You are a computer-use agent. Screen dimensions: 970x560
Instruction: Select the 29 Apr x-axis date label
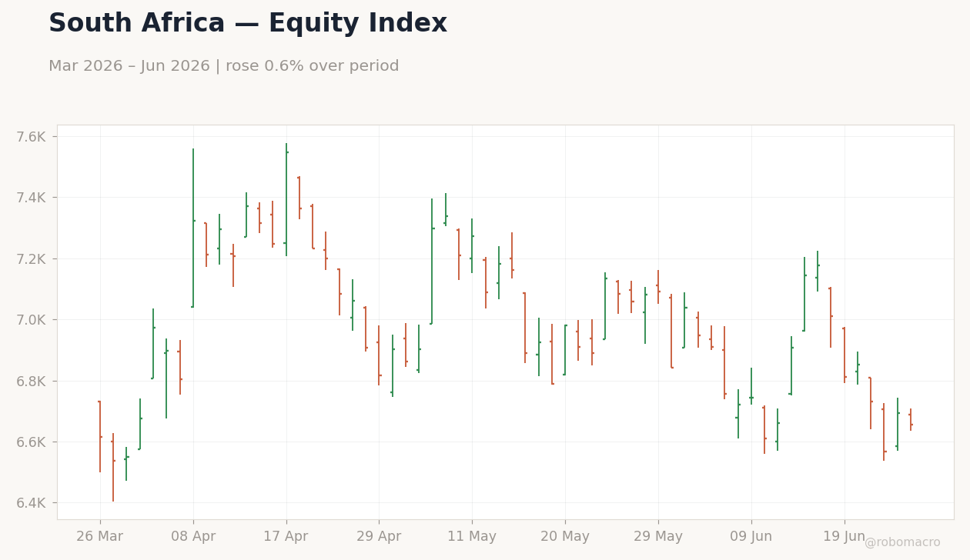coord(379,537)
